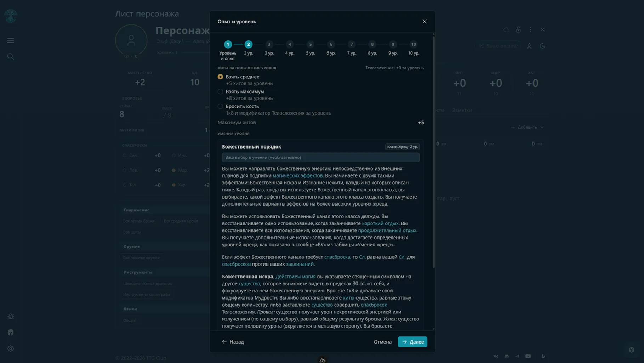Toggle Хар. saving throw proficiency
This screenshot has width=644, height=363.
coord(173,185)
